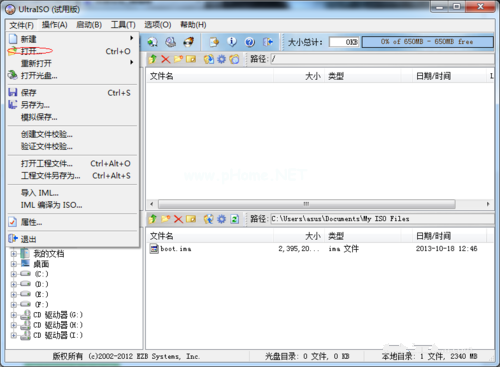Viewport: 500px width, 367px height.
Task: Click the red X delete icon in local pane
Action: pos(178,219)
